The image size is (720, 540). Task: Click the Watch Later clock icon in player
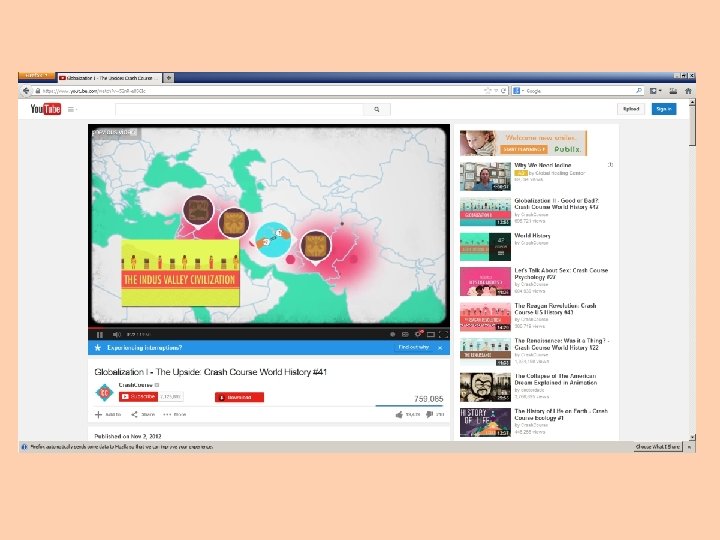pyautogui.click(x=393, y=334)
